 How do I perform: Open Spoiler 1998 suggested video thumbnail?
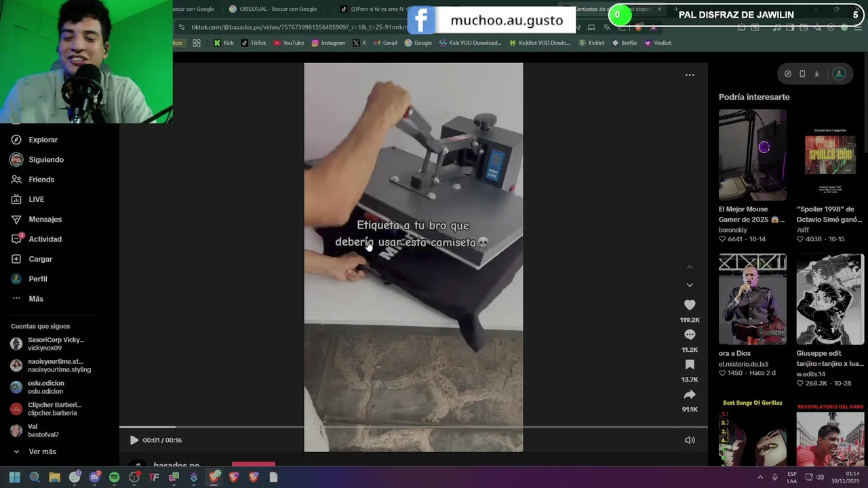(x=830, y=155)
